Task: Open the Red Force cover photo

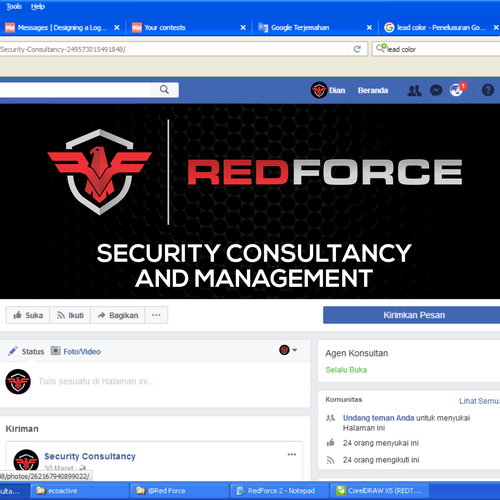Action: tap(250, 201)
